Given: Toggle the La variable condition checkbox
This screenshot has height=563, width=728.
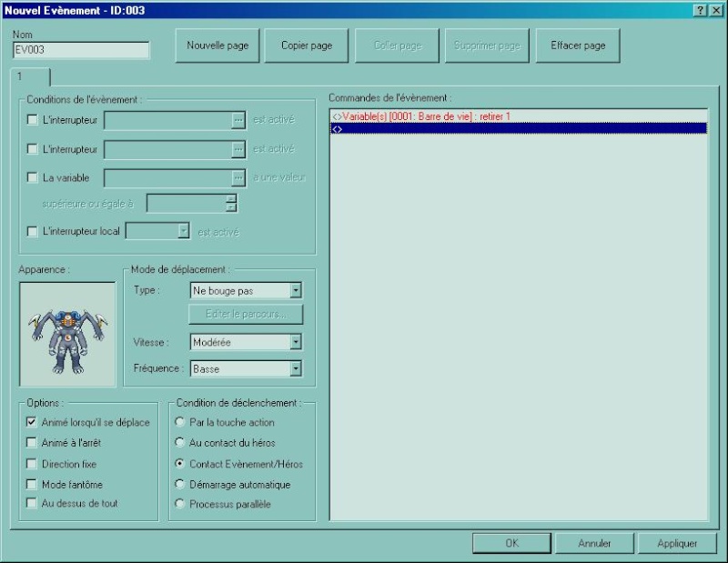Looking at the screenshot, I should tap(33, 177).
